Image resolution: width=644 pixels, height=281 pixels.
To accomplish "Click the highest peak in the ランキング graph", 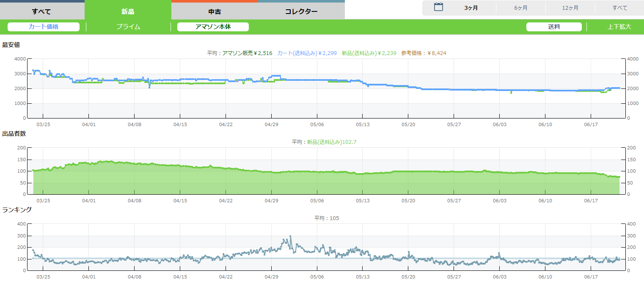I will click(290, 236).
